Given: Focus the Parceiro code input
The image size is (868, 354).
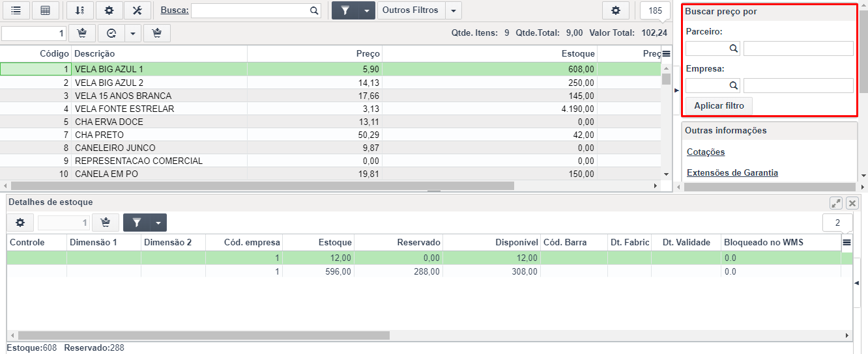Looking at the screenshot, I should point(707,48).
